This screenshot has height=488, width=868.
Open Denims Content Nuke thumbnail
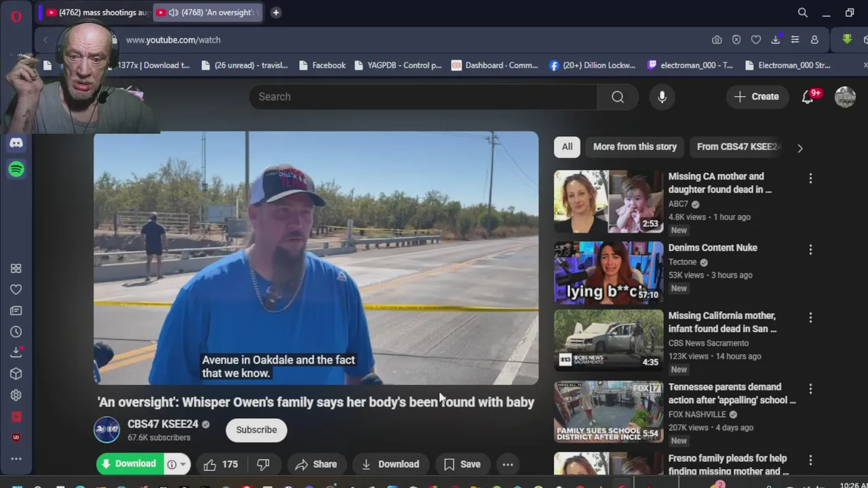point(609,272)
